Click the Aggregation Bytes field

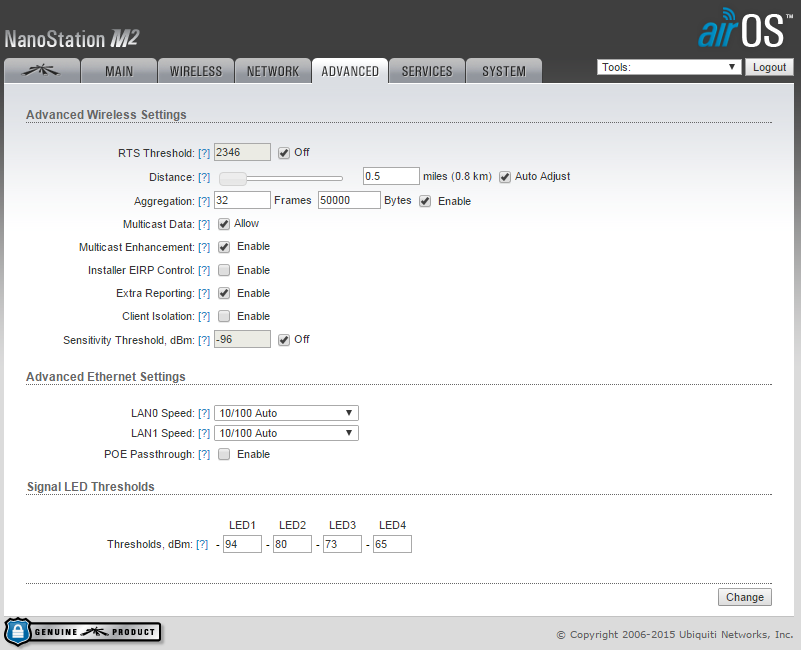coord(349,200)
